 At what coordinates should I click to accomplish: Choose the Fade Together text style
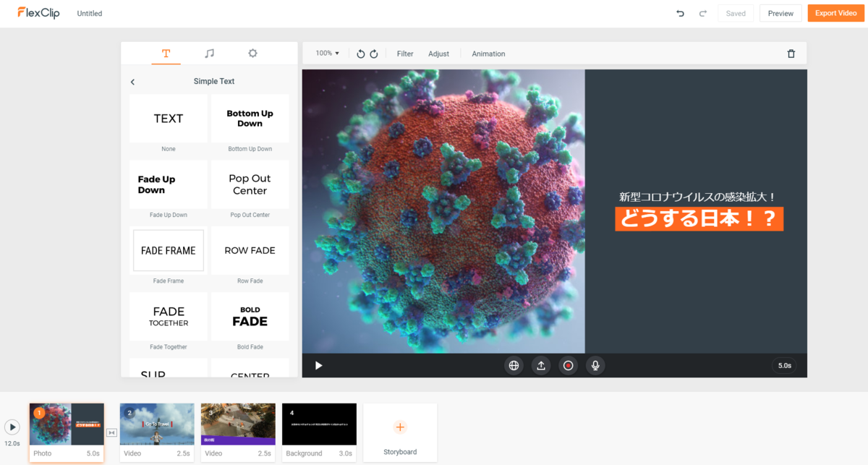169,317
